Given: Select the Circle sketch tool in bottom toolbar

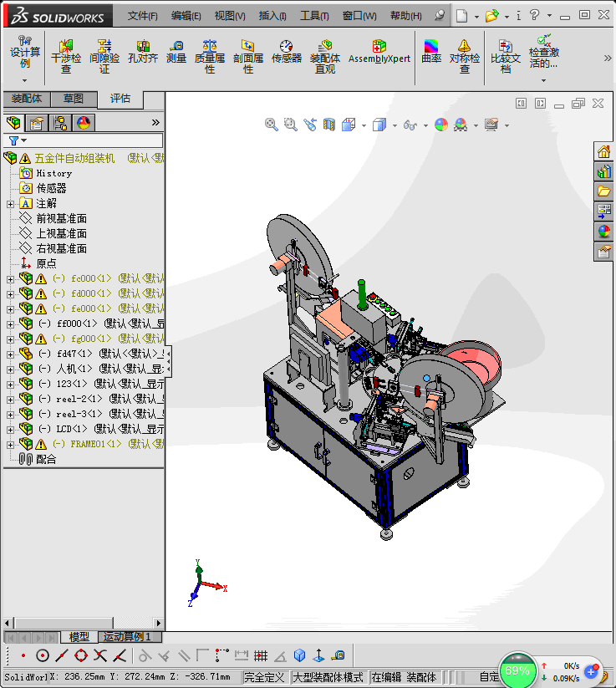Looking at the screenshot, I should (43, 655).
